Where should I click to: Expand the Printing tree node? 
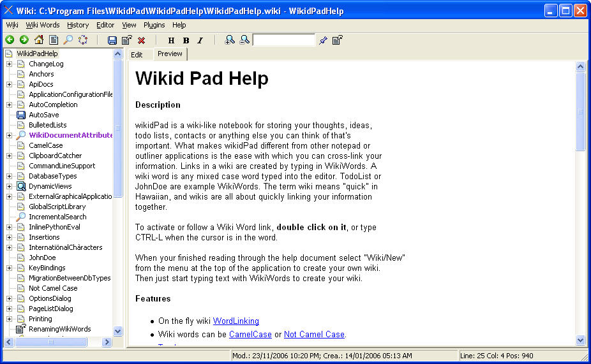pos(9,319)
